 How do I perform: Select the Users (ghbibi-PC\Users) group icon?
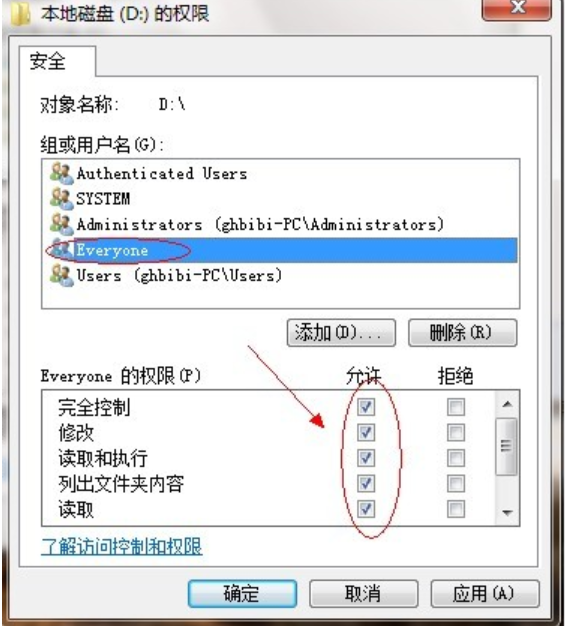coord(61,275)
